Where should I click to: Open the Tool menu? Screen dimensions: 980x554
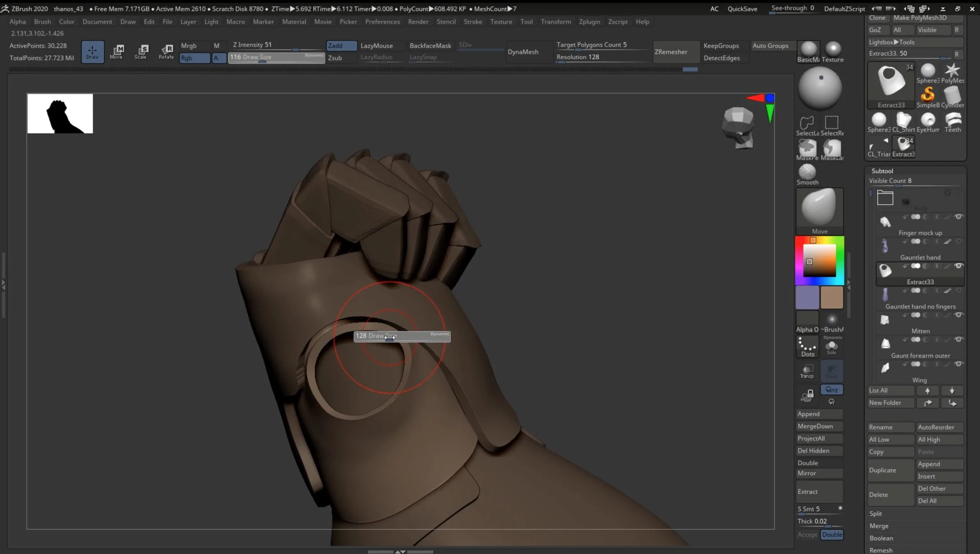click(526, 22)
